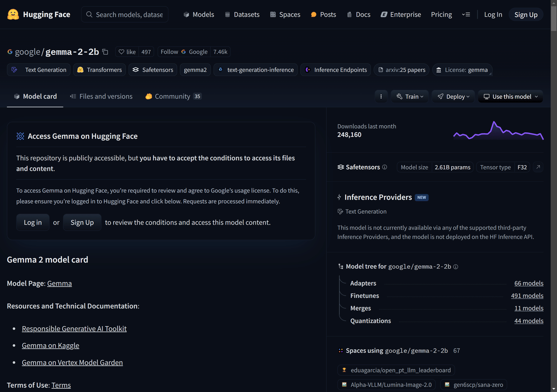
Task: Open 491 models finetunes link
Action: coord(527,296)
